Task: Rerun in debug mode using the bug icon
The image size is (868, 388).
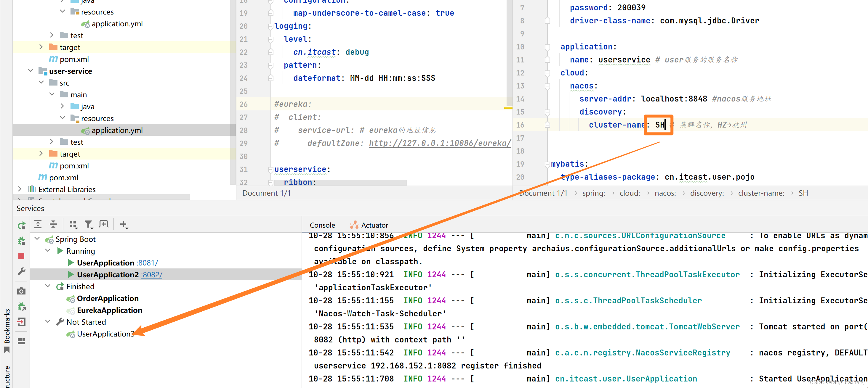Action: point(22,241)
